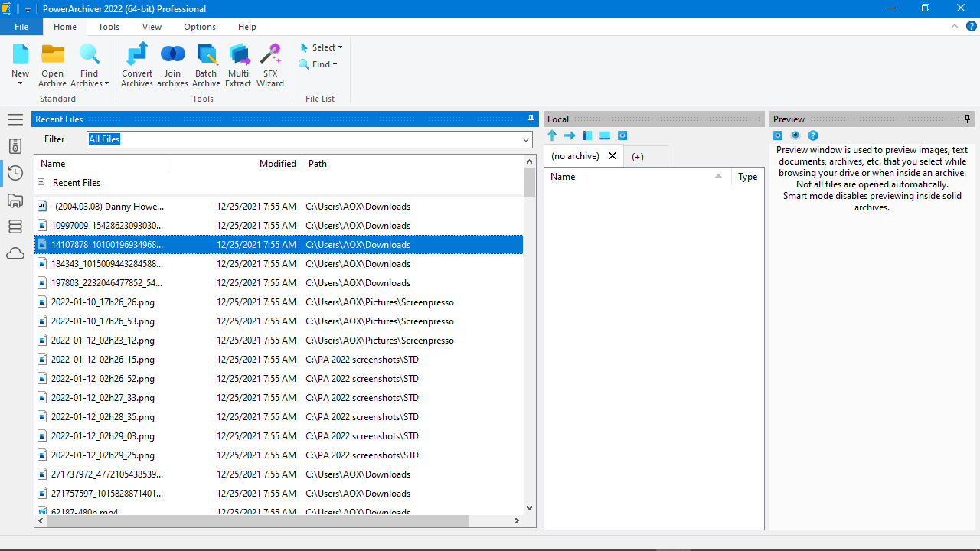This screenshot has height=551, width=980.
Task: Toggle the pin on the Preview panel
Action: tap(967, 119)
